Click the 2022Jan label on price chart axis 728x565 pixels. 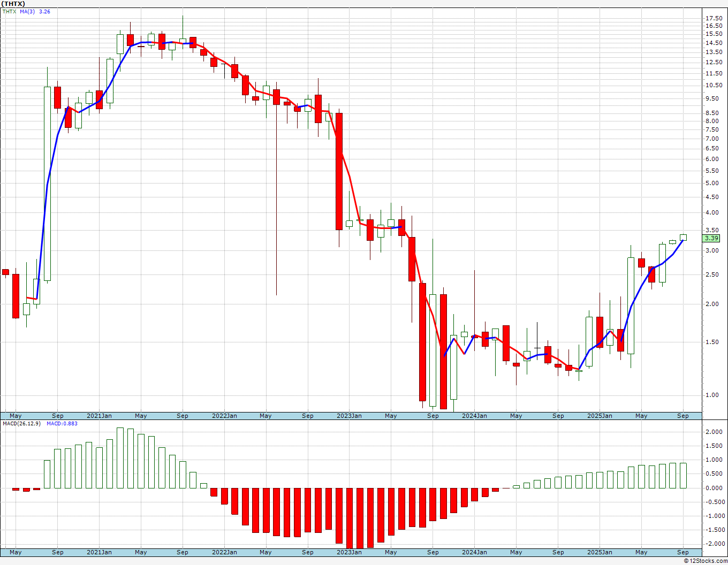224,416
